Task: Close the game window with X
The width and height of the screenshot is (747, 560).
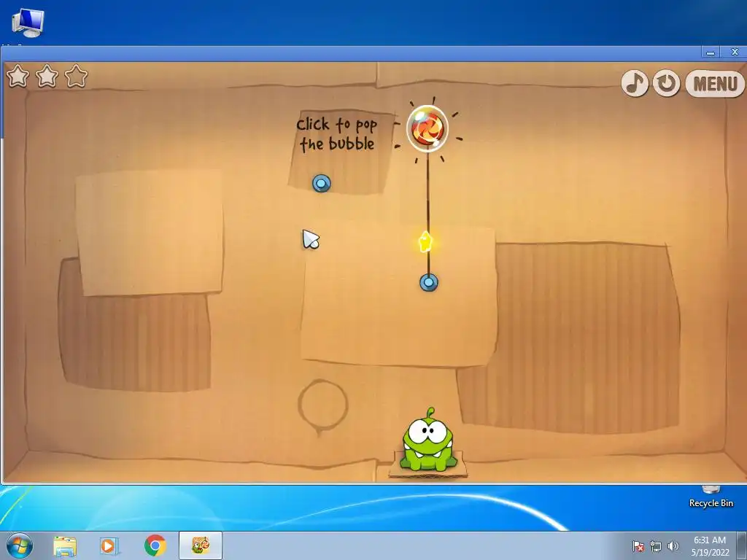Action: (x=734, y=52)
